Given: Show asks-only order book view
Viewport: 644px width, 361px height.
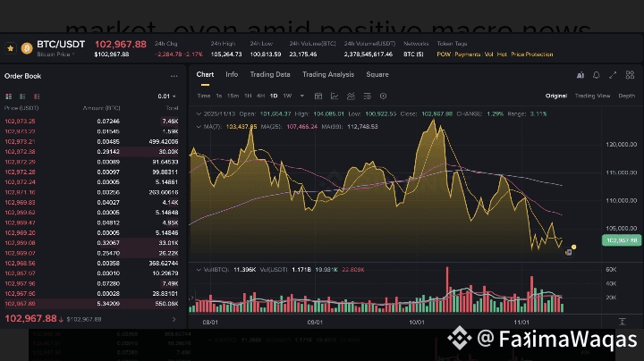Looking at the screenshot, I should [x=37, y=97].
